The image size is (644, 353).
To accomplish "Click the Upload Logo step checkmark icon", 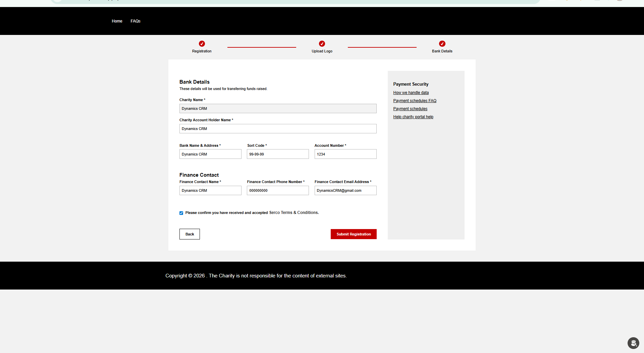I will 322,44.
